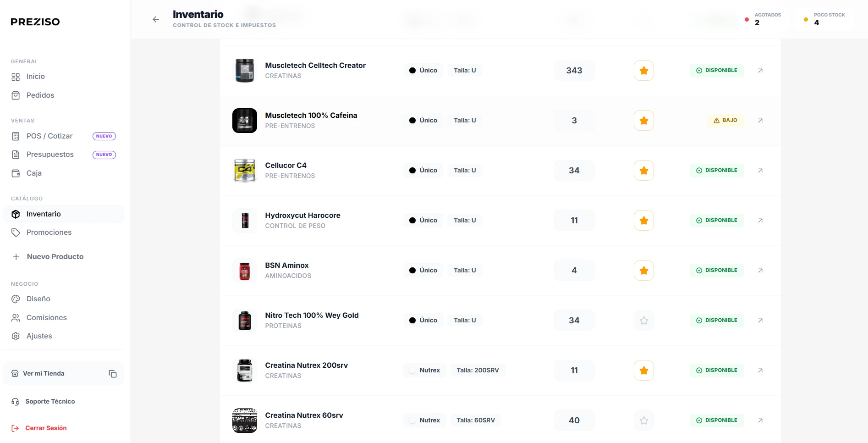This screenshot has width=868, height=443.
Task: Toggle favorite star for Creatina Nutrex 60srv
Action: coord(644,421)
